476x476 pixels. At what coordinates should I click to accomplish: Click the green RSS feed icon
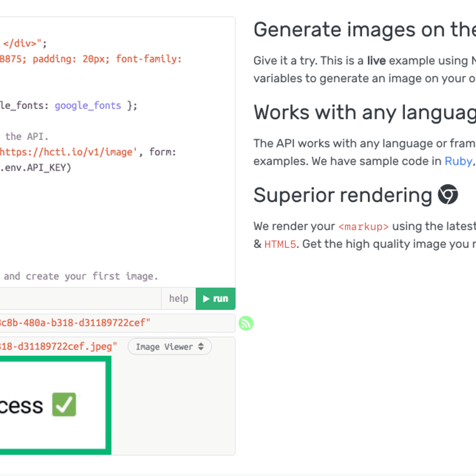pos(246,323)
